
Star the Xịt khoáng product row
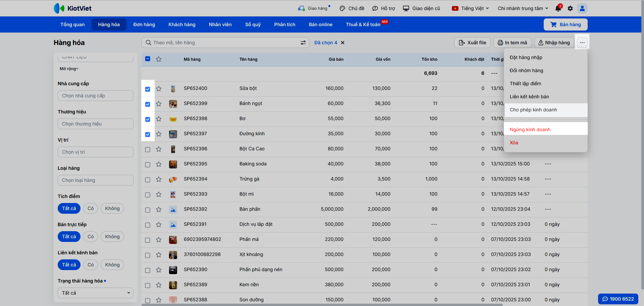[x=159, y=255]
